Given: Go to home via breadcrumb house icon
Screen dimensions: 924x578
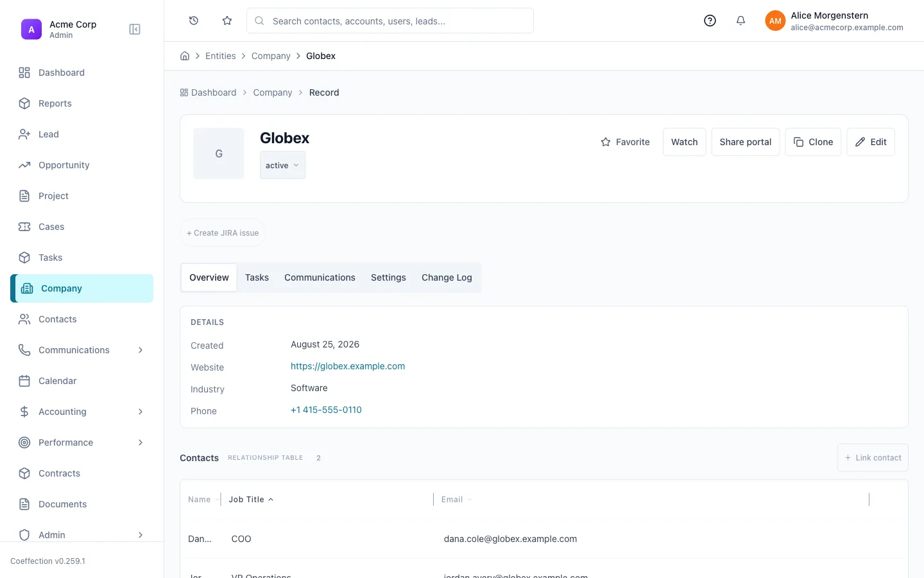Looking at the screenshot, I should click(185, 56).
